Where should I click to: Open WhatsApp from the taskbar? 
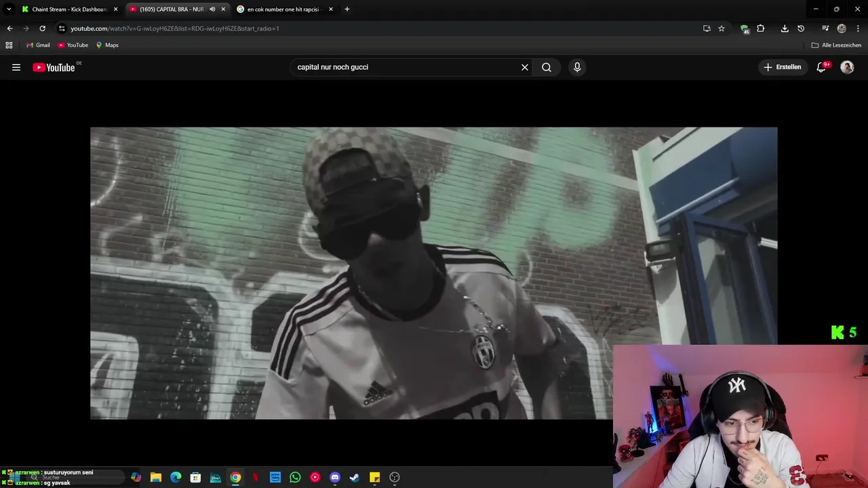295,477
